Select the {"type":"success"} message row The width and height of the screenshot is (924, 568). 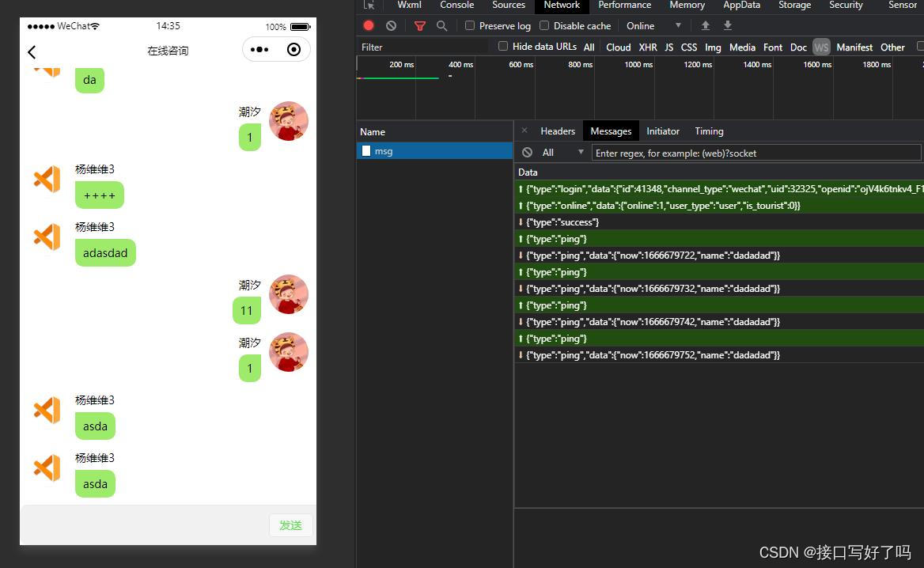(719, 222)
